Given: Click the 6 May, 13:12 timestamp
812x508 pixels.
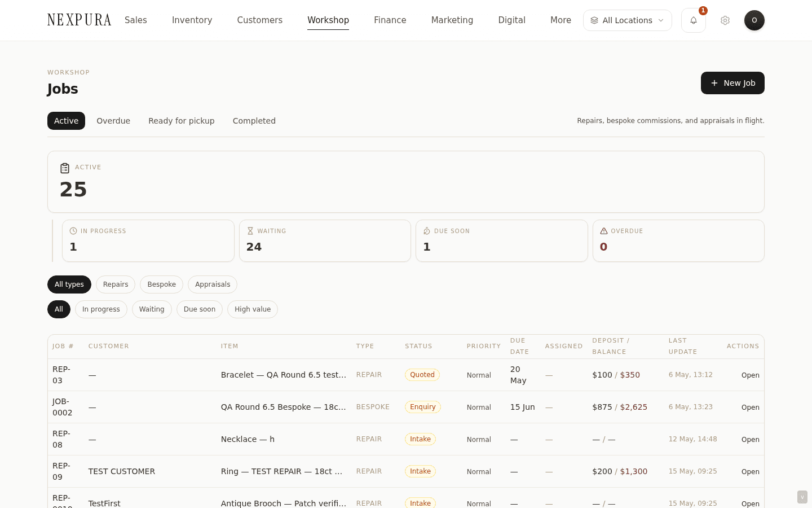Looking at the screenshot, I should (691, 375).
